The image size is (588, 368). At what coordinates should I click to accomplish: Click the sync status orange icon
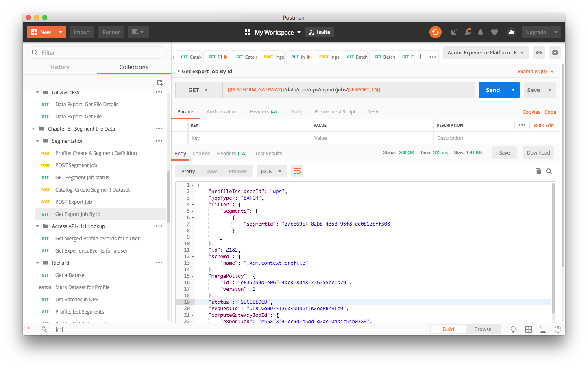[x=436, y=32]
